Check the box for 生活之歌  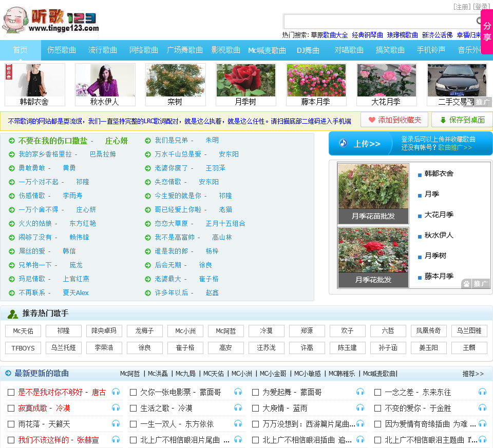[x=134, y=408]
